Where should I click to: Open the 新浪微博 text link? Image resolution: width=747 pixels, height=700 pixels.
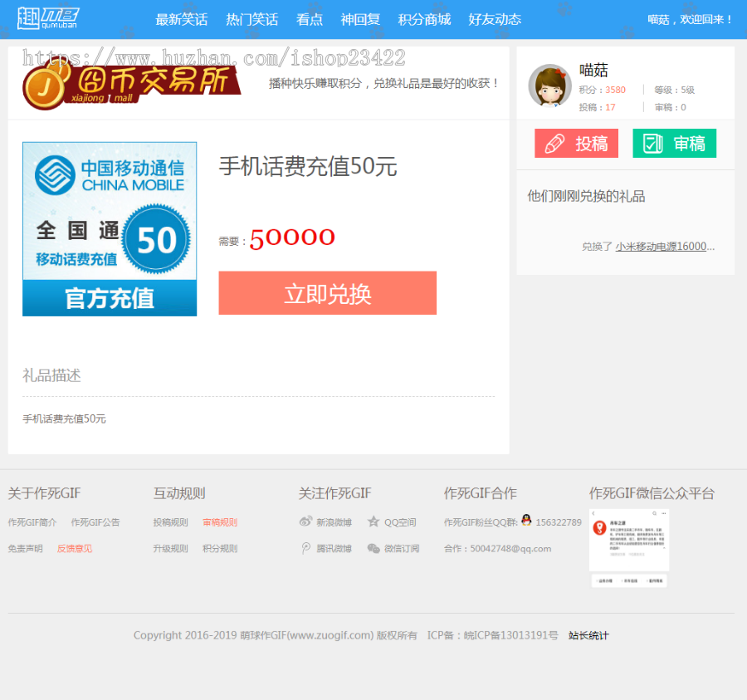tap(334, 522)
